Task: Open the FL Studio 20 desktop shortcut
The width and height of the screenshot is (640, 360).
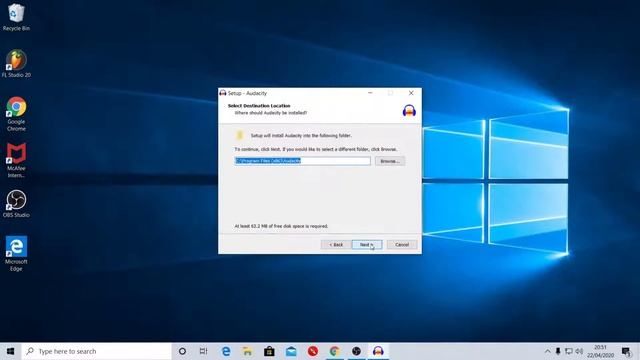Action: 16,64
